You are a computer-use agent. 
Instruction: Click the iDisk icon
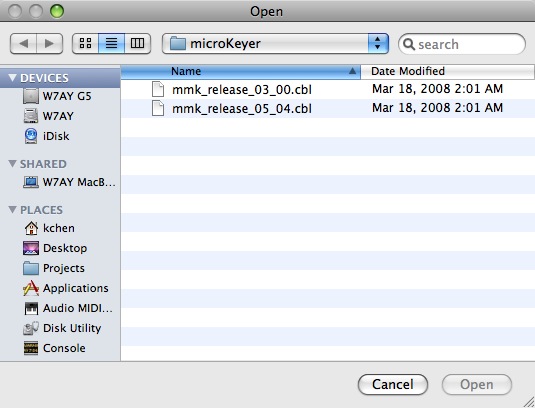pos(31,136)
